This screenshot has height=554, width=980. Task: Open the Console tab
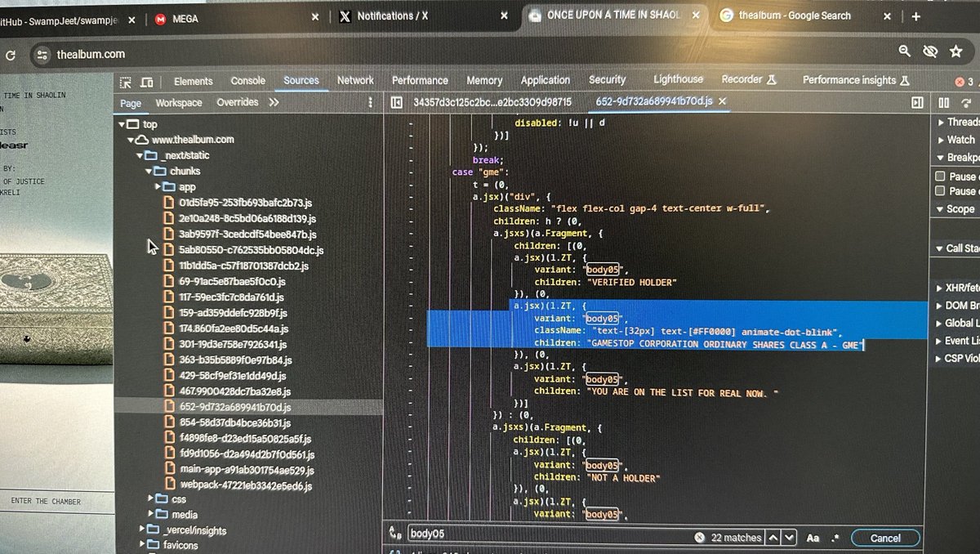click(247, 81)
